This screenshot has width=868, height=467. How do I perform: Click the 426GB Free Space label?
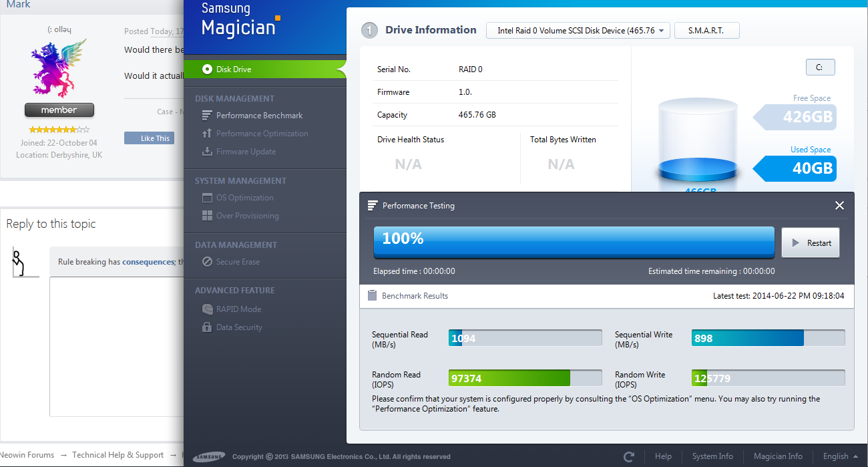tap(795, 117)
